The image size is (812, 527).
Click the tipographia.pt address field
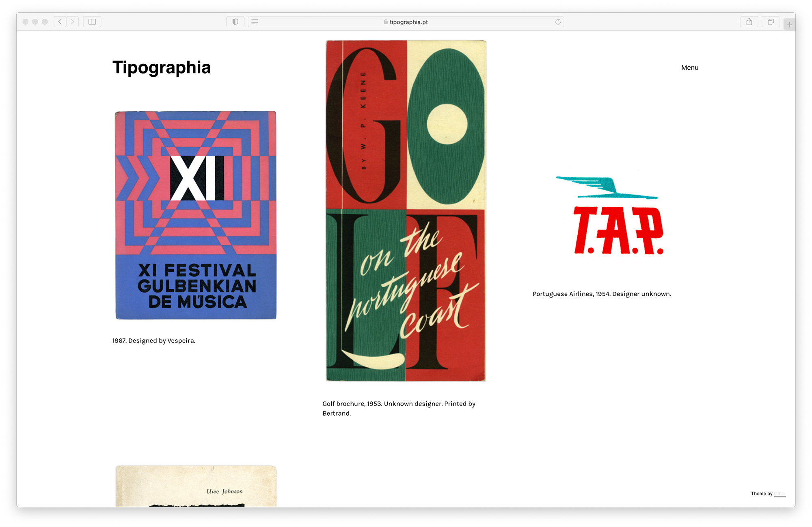coord(406,22)
